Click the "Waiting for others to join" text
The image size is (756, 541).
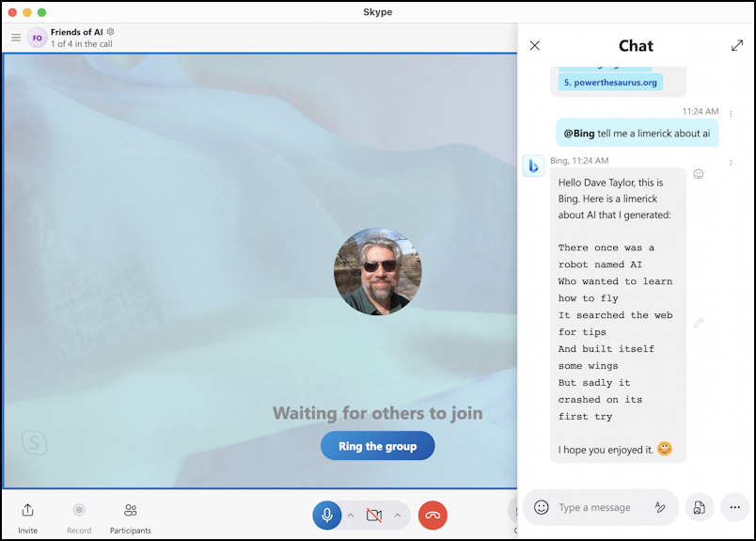click(377, 413)
